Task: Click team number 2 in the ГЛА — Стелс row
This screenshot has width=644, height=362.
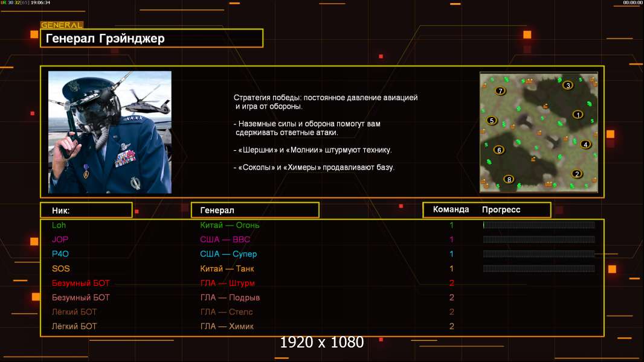Action: 452,311
